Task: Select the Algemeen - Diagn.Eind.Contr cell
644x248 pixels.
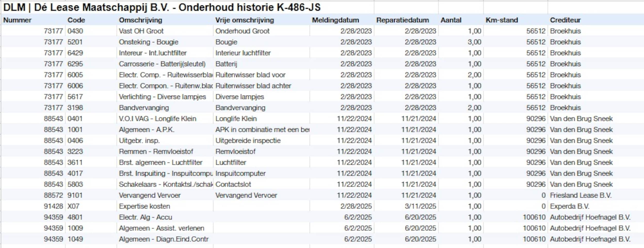Action: [163, 239]
